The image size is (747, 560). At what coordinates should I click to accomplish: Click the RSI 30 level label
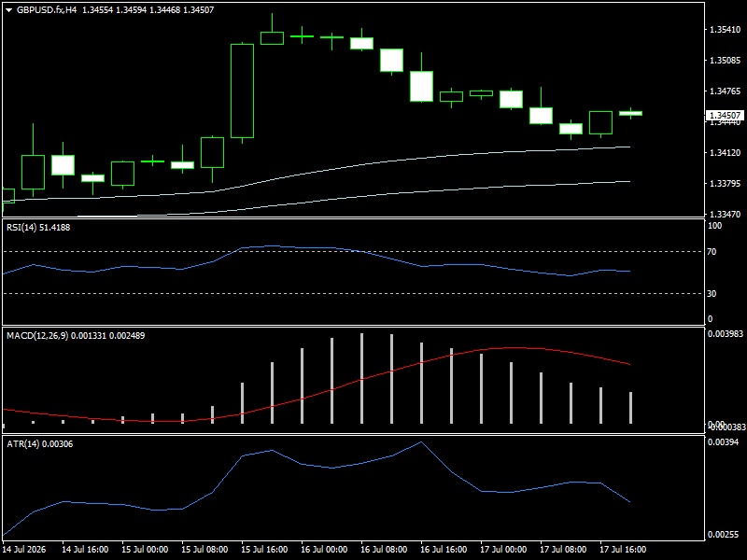coord(712,294)
